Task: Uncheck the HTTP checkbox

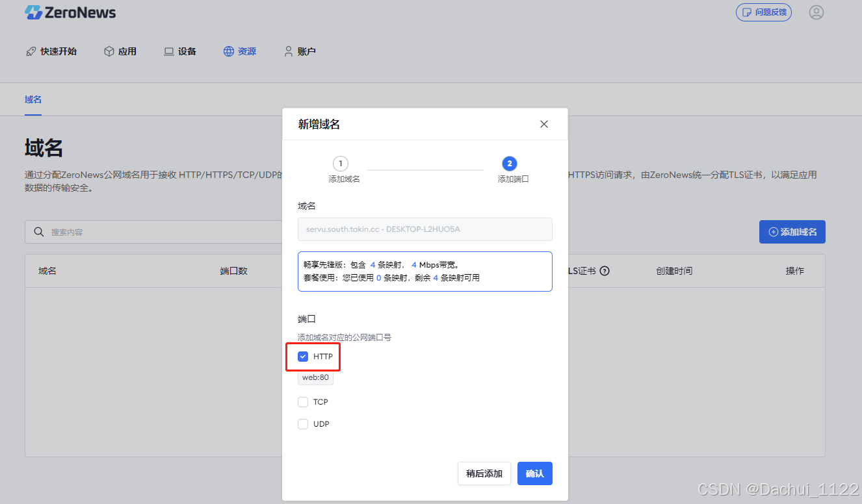Action: (x=303, y=357)
